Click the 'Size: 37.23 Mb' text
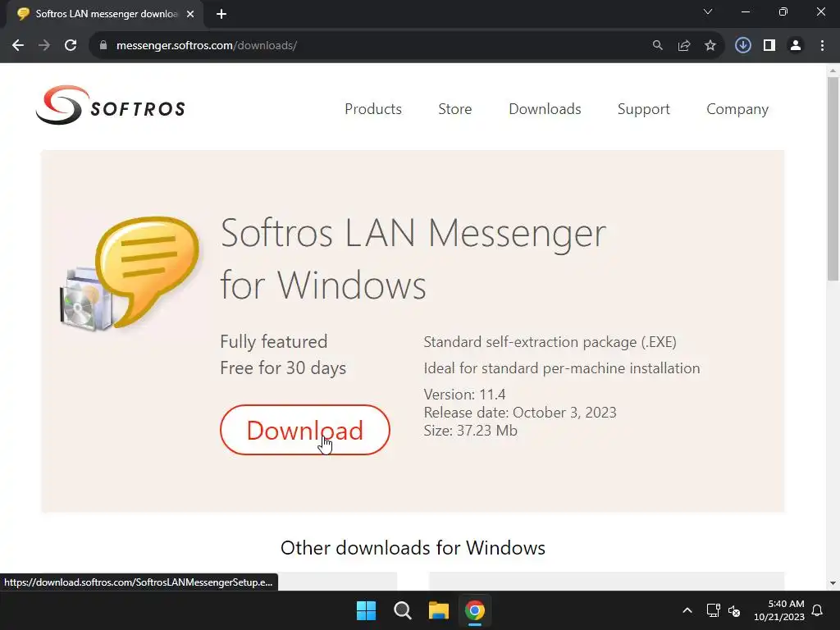The width and height of the screenshot is (840, 630). click(x=470, y=431)
